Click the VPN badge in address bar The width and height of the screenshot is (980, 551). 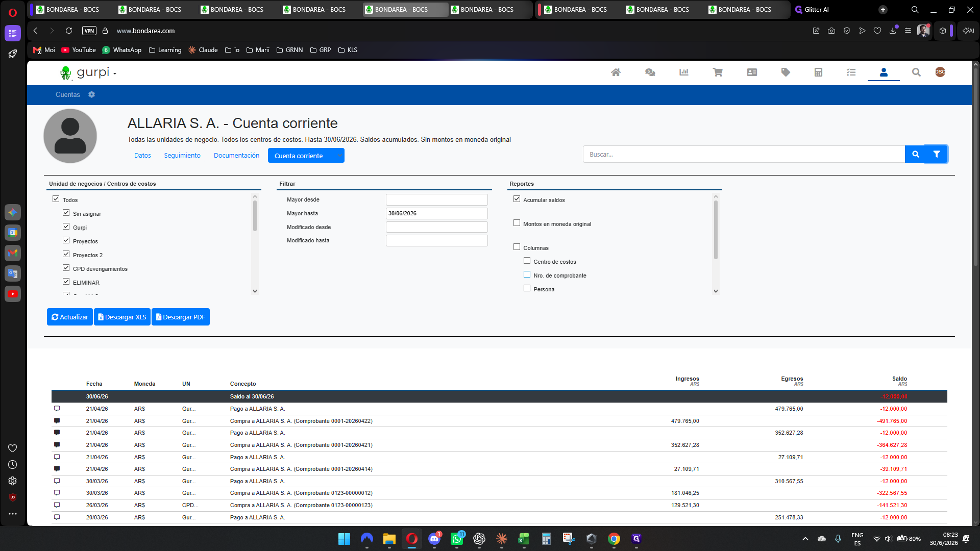[89, 31]
